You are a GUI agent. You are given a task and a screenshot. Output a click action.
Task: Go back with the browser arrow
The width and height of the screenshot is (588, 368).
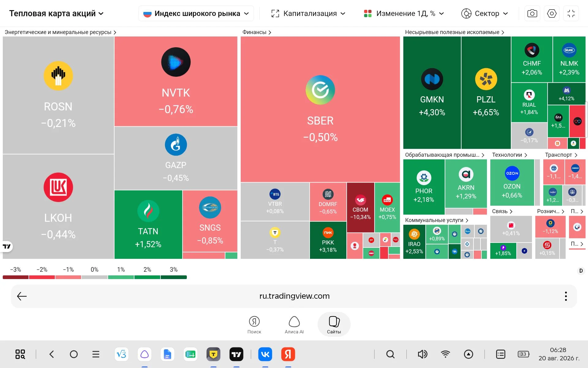(x=22, y=296)
